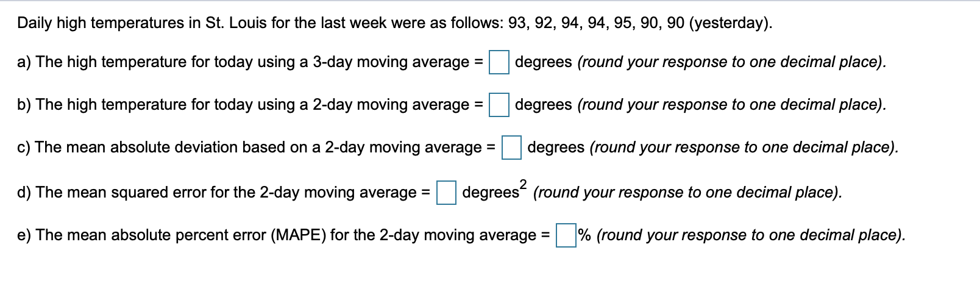Click the 3-day moving average answer box

[499, 63]
